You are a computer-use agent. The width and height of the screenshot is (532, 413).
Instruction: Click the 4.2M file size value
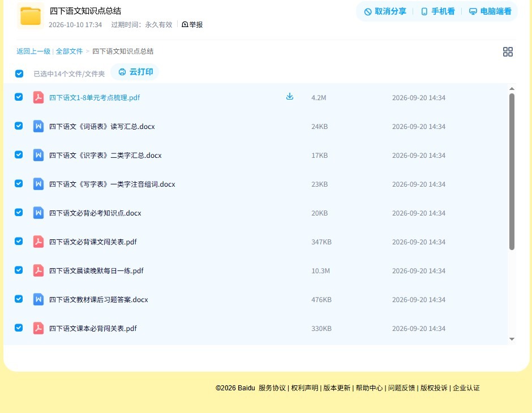click(319, 98)
